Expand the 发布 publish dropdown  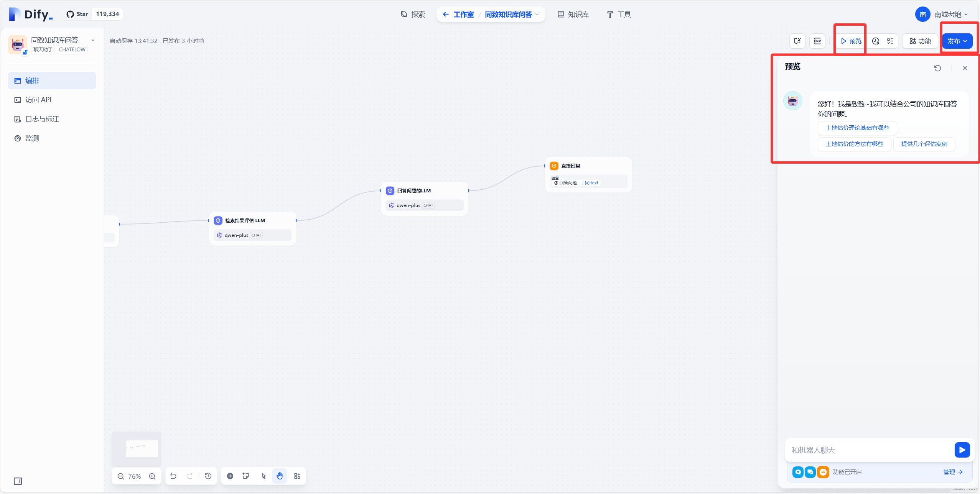pos(957,41)
